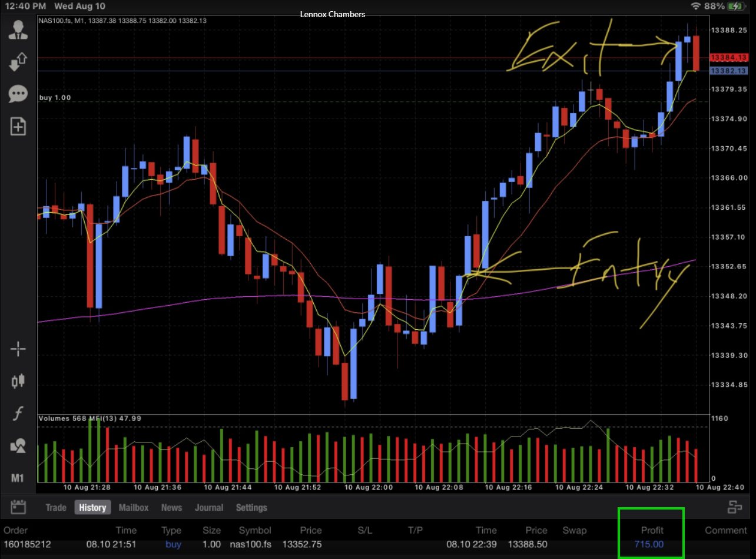Change the M1 timeframe selector
This screenshot has width=756, height=559.
(18, 478)
